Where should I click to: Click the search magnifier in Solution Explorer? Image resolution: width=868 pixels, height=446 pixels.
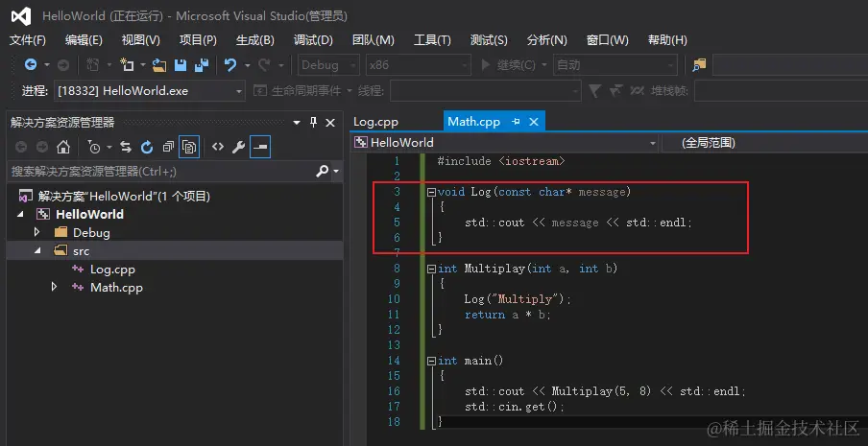323,172
